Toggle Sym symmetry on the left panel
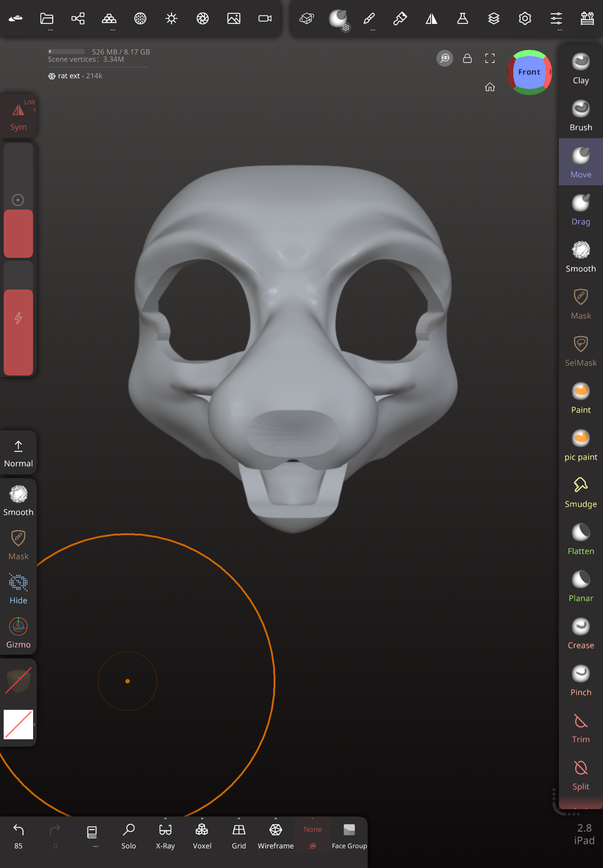603x868 pixels. pyautogui.click(x=18, y=116)
